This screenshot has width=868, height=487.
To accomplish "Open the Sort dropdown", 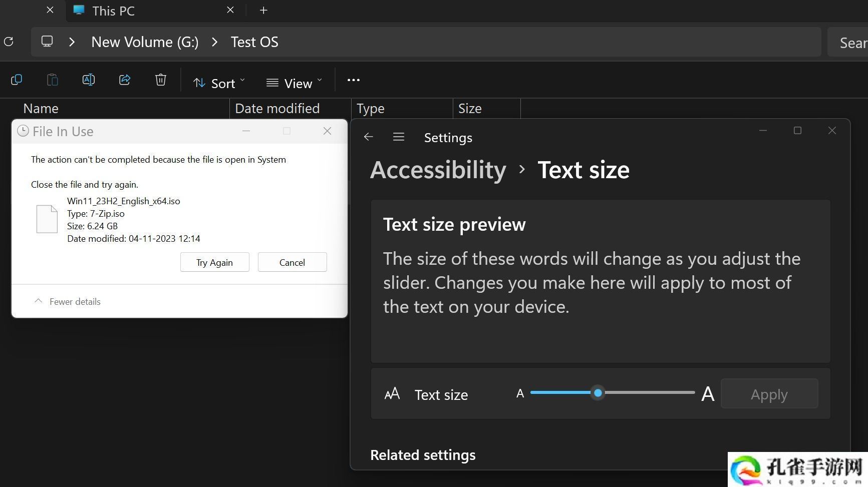I will (x=218, y=83).
